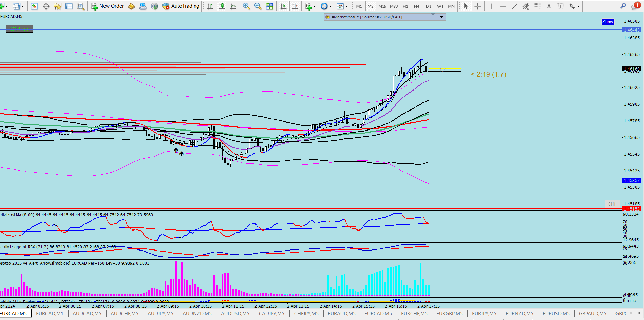This screenshot has height=320, width=644.
Task: Insert Fibonacci retracement tool
Action: click(x=537, y=6)
